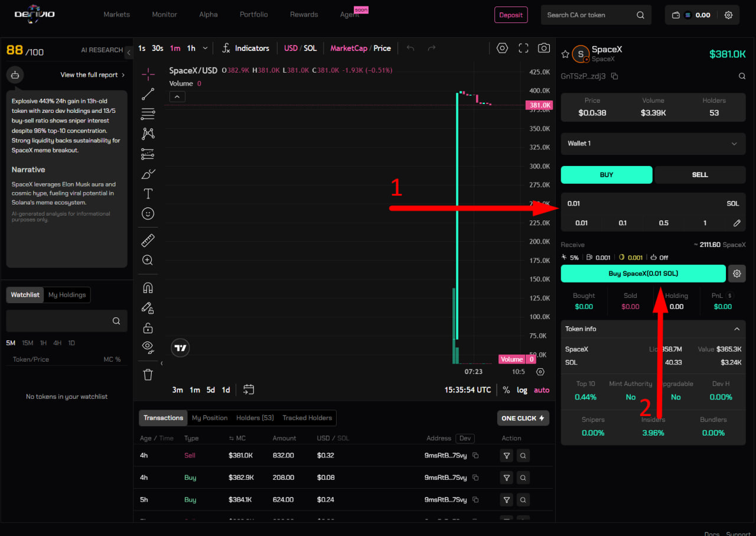Switch the chart to fullscreen mode
756x536 pixels.
pyautogui.click(x=523, y=48)
